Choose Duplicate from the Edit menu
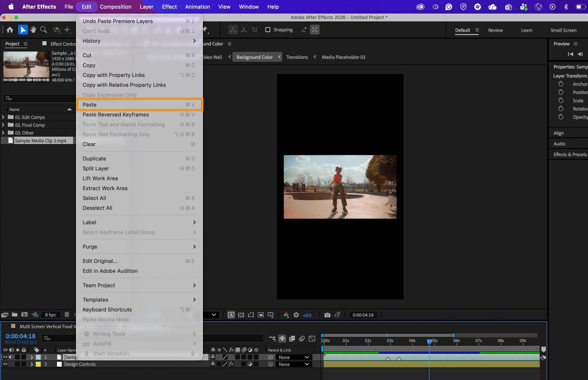 pyautogui.click(x=95, y=158)
